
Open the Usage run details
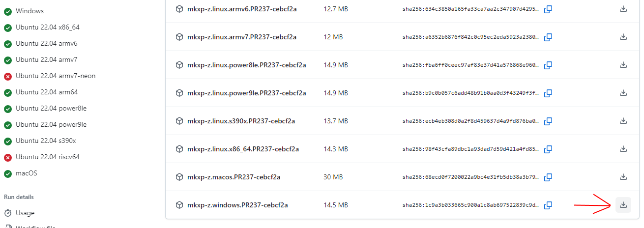tap(25, 213)
